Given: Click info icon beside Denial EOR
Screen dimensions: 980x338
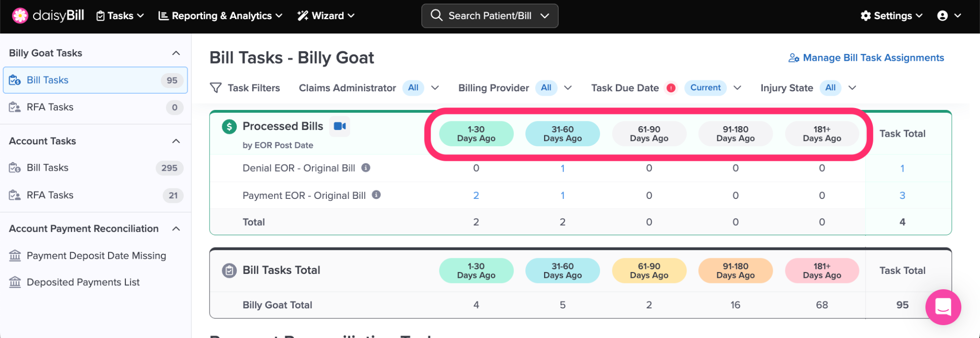Looking at the screenshot, I should click(x=366, y=168).
